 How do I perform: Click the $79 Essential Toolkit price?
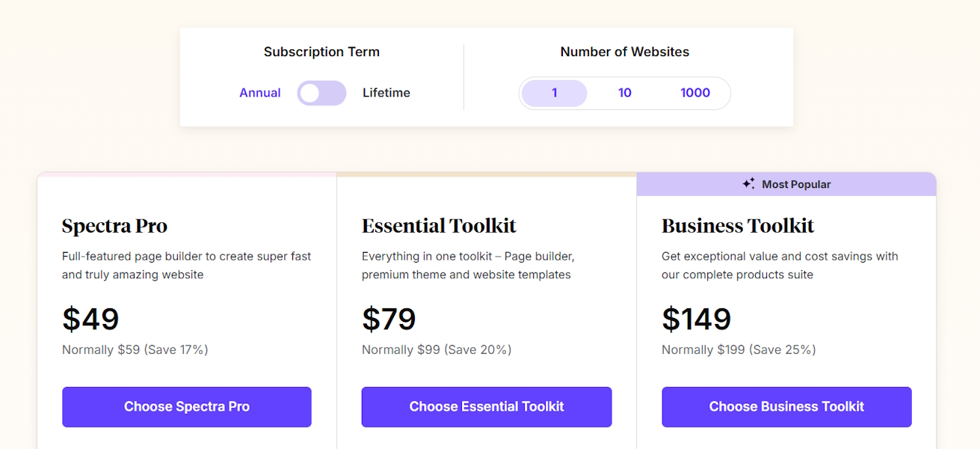389,319
